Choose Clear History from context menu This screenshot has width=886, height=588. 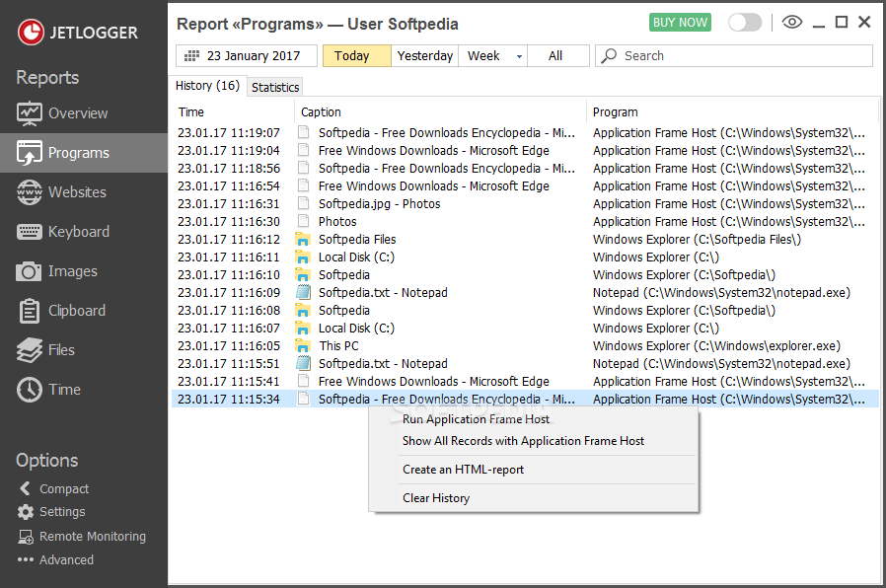click(x=436, y=498)
